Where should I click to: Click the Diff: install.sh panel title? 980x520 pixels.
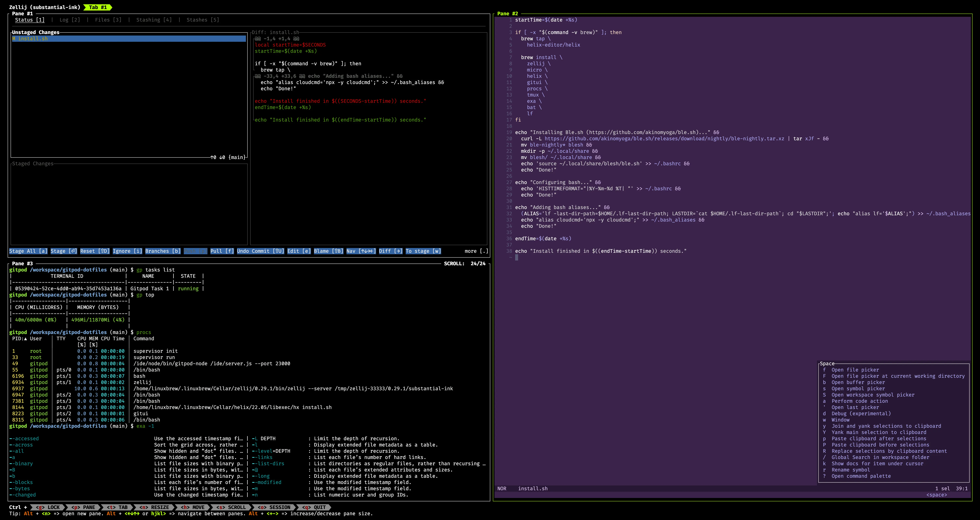click(x=275, y=32)
